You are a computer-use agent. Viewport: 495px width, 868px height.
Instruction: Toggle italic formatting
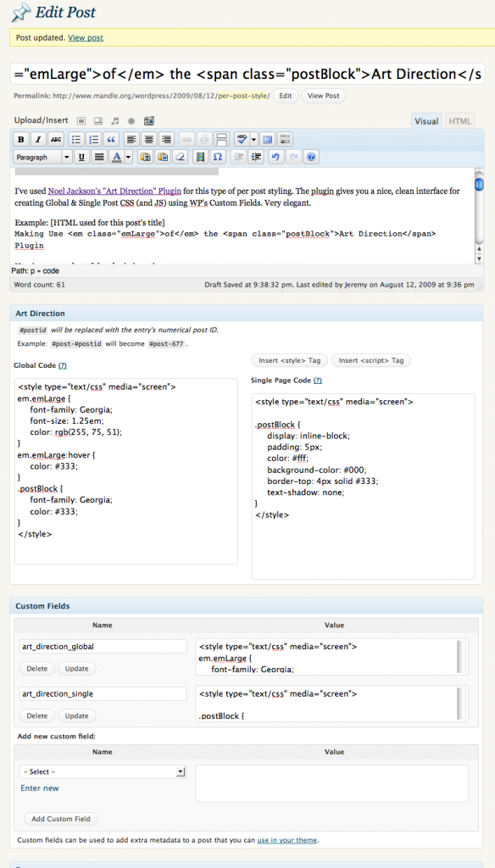38,139
